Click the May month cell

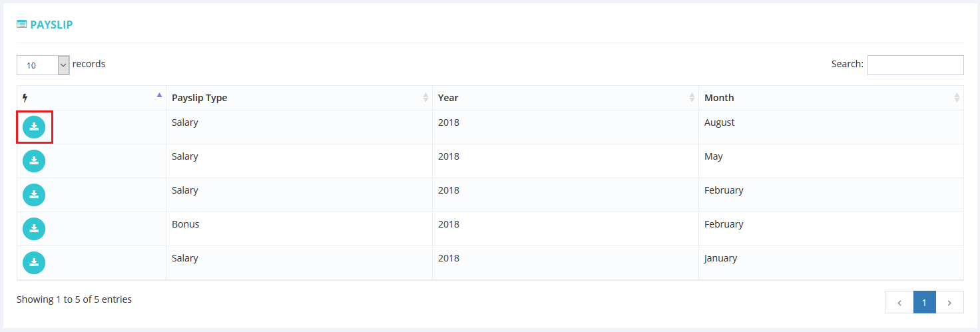(x=714, y=156)
